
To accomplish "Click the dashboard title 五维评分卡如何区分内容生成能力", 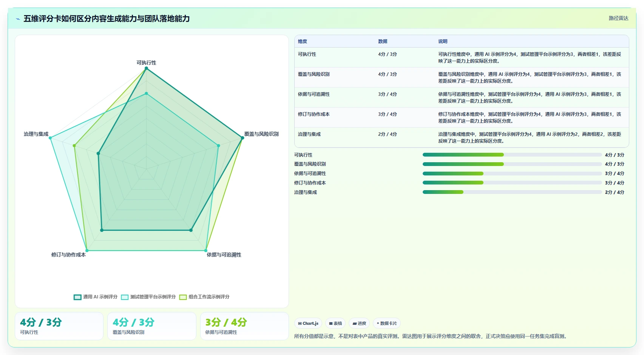I will coord(107,19).
